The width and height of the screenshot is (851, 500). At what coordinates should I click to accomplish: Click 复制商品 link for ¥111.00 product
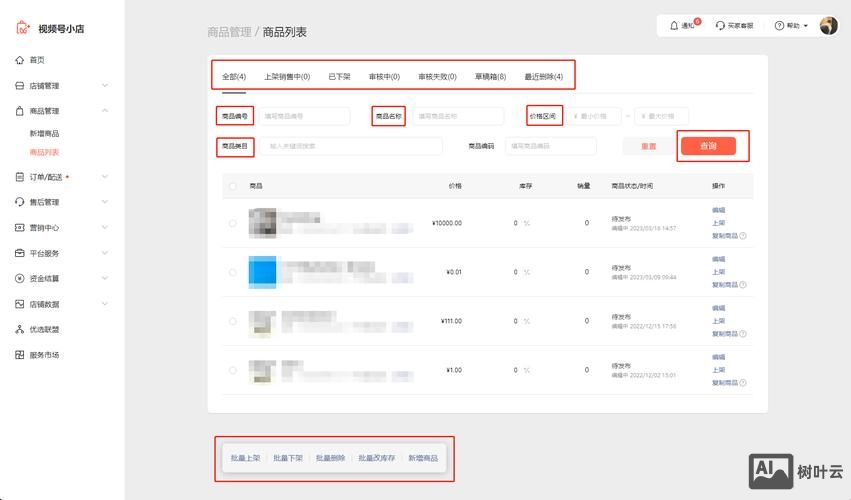pos(725,334)
